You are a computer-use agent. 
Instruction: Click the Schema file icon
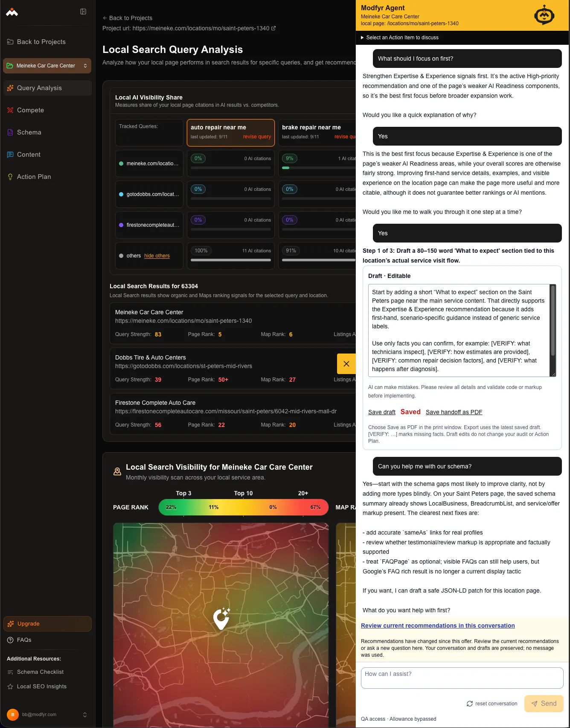coord(10,132)
